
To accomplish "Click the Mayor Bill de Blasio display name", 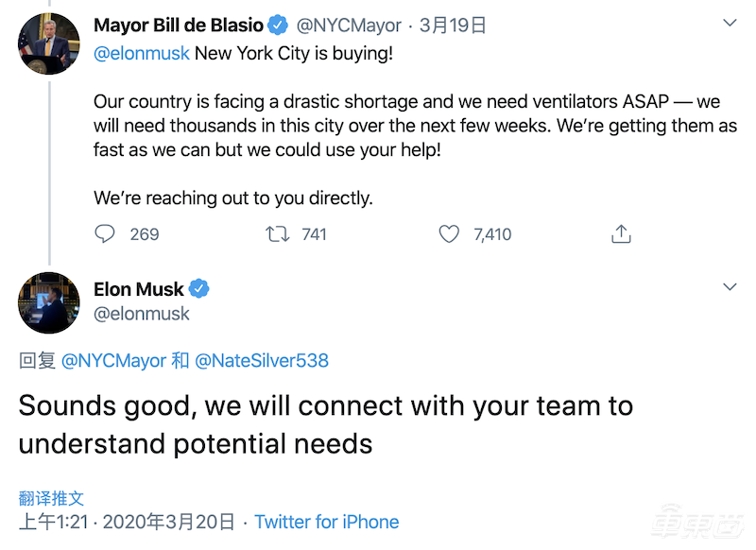I will pos(179,26).
